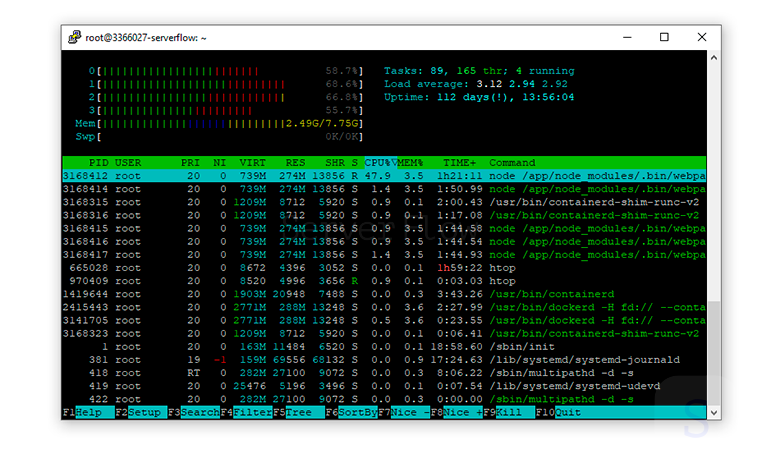Image resolution: width=762 pixels, height=455 pixels.
Task: Select process row PID 3168315
Action: (x=384, y=202)
